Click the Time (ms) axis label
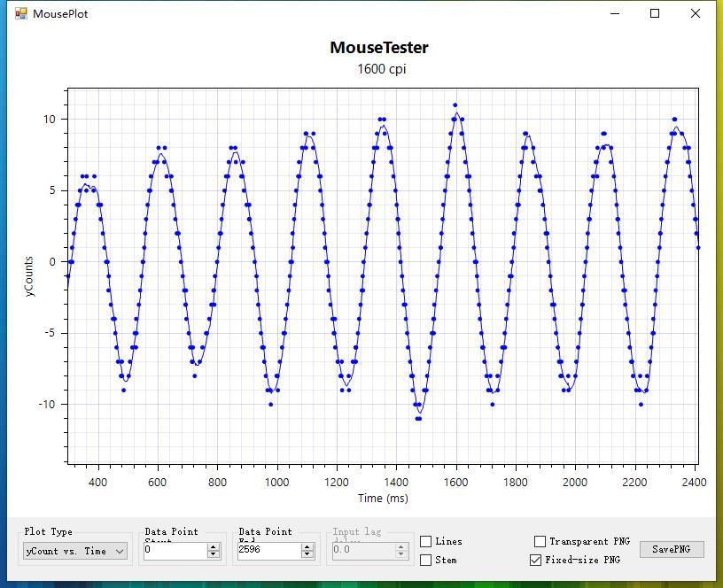The width and height of the screenshot is (723, 588). (383, 499)
